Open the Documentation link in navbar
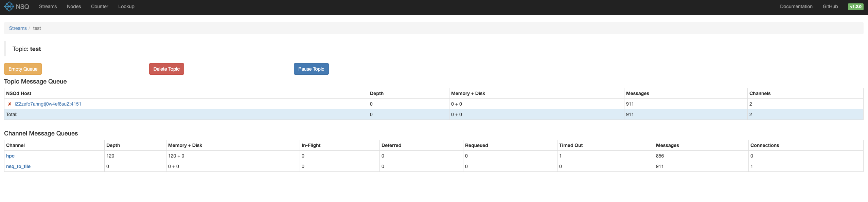This screenshot has width=868, height=202. pos(796,6)
